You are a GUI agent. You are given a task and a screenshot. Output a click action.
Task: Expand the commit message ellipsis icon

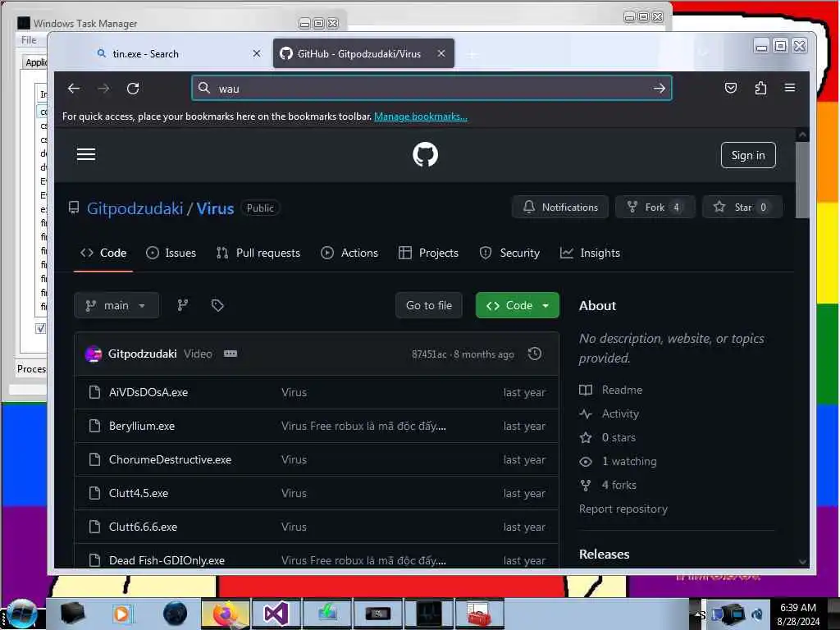(231, 354)
